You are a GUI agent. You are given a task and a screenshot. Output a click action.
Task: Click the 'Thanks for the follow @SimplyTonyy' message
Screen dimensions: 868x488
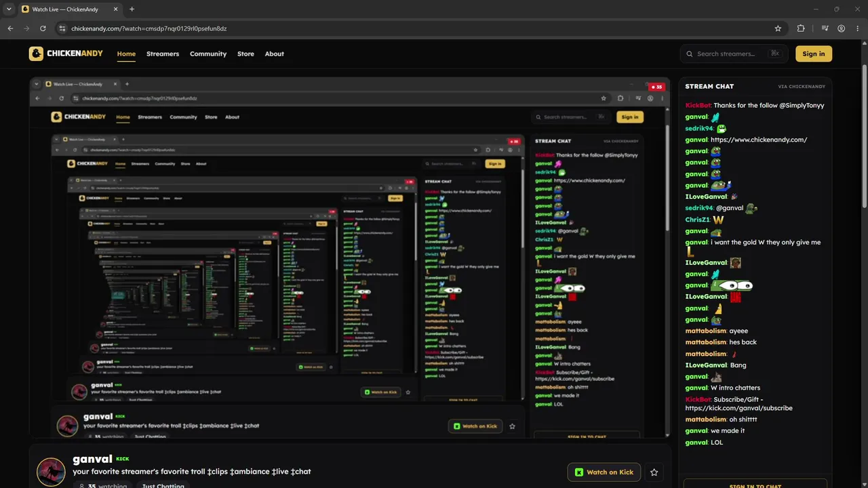(x=769, y=106)
